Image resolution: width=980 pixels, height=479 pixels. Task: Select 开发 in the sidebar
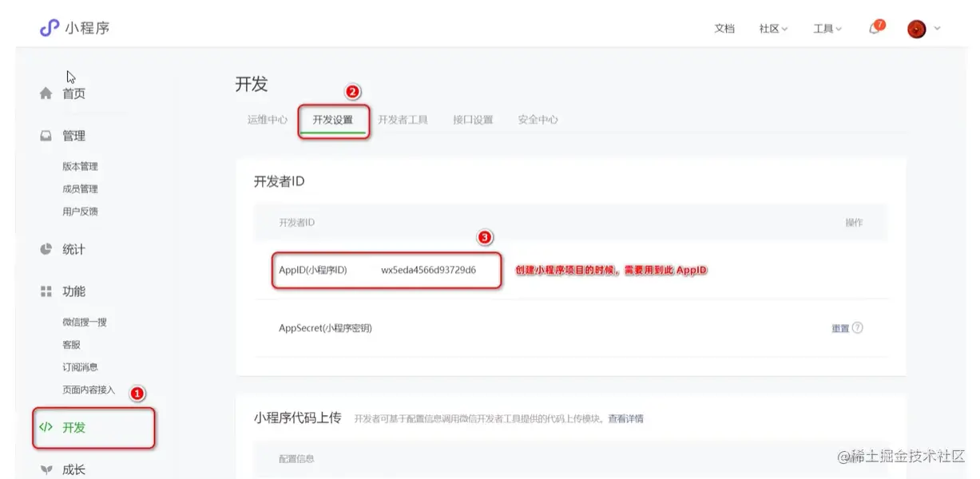click(x=74, y=427)
